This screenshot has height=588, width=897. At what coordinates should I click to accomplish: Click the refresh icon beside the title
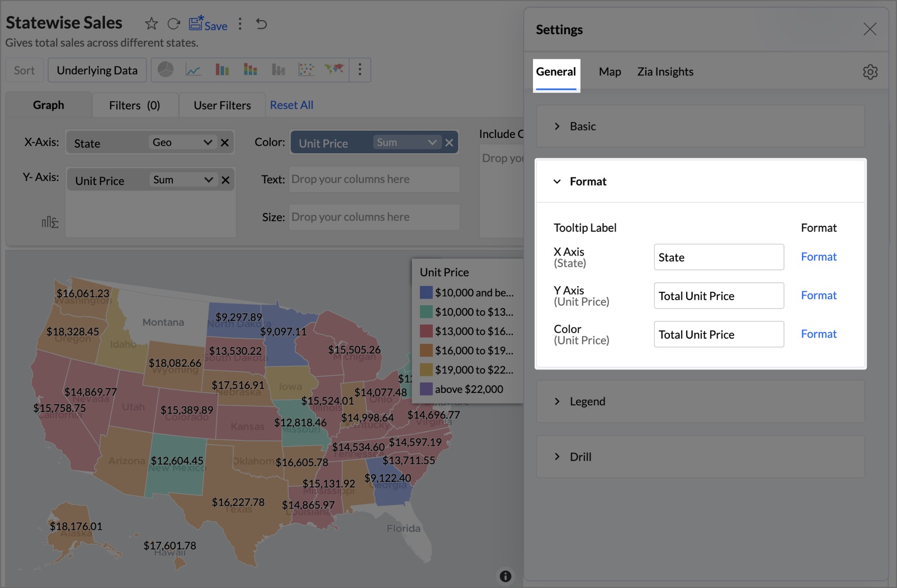(x=174, y=23)
